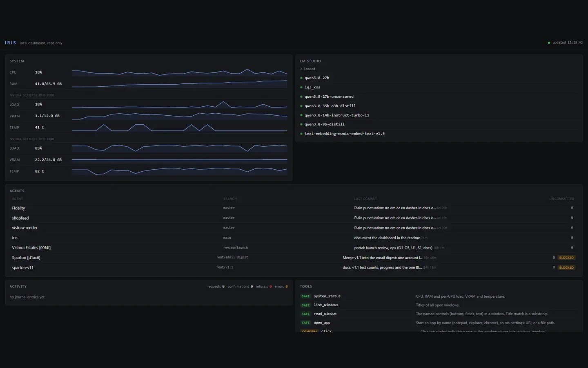This screenshot has width=588, height=368.
Task: Click the SAFE badge for open_app
Action: [x=305, y=323]
